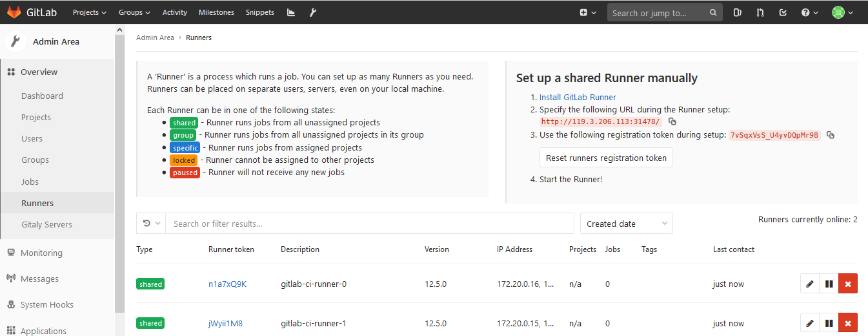Open the Groups menu in navbar

click(x=134, y=12)
